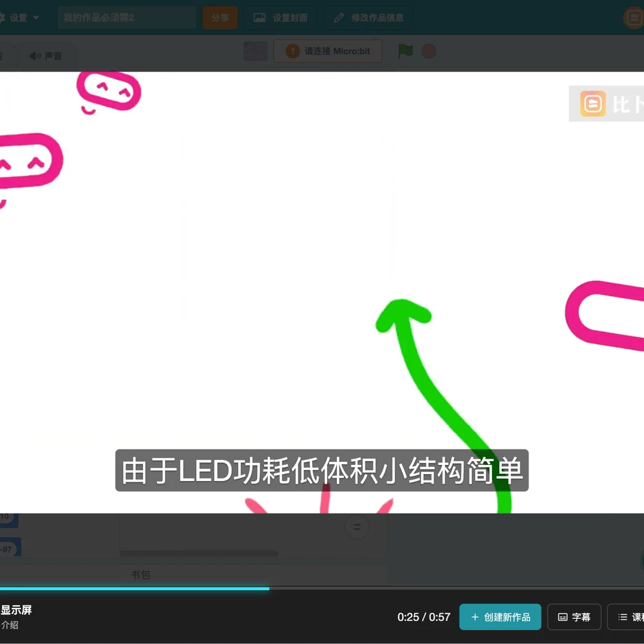Seek on the cyan video progress bar
The image size is (644, 644).
tap(322, 589)
